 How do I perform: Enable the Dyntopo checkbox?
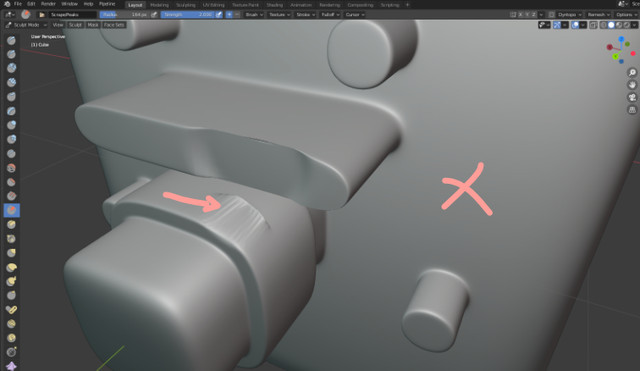[551, 15]
